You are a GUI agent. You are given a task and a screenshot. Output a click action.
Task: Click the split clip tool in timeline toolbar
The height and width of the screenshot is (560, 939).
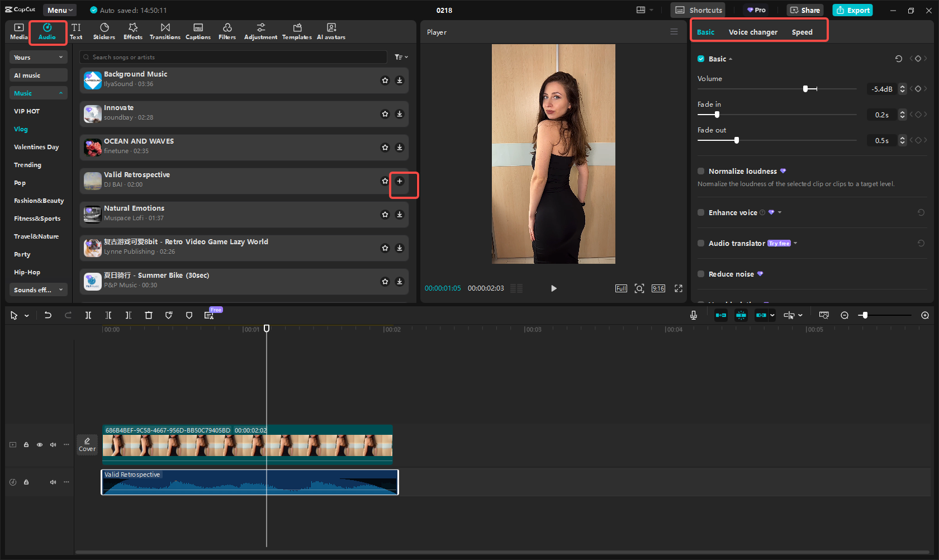pyautogui.click(x=88, y=315)
